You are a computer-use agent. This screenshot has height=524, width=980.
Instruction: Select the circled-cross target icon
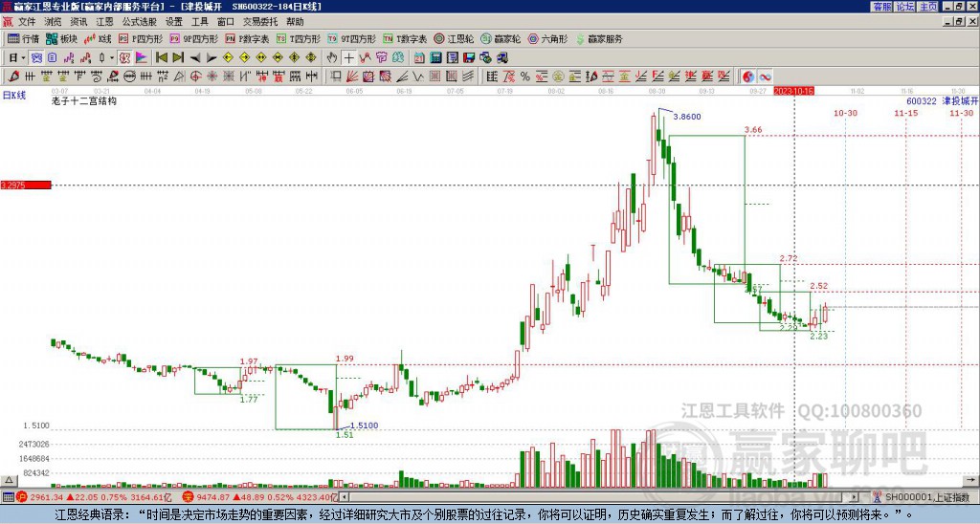pyautogui.click(x=195, y=76)
